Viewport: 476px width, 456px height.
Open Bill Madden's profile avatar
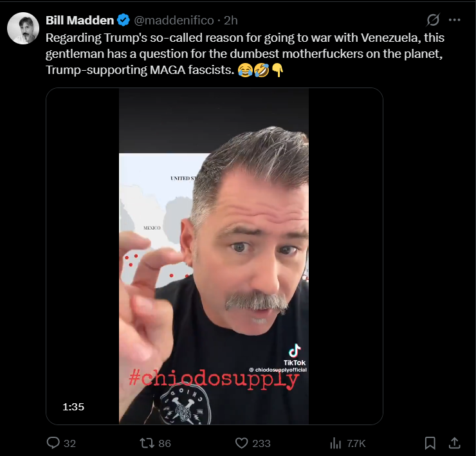23,28
